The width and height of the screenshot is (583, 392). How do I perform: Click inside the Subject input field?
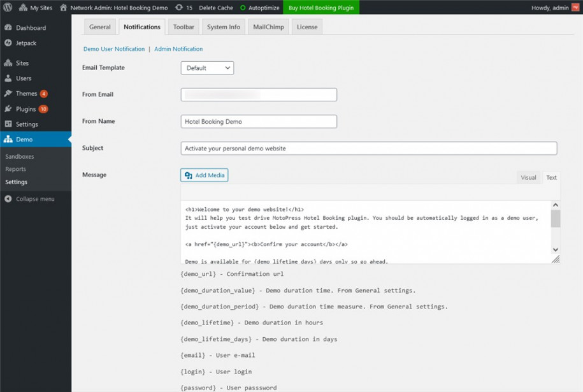coord(368,148)
